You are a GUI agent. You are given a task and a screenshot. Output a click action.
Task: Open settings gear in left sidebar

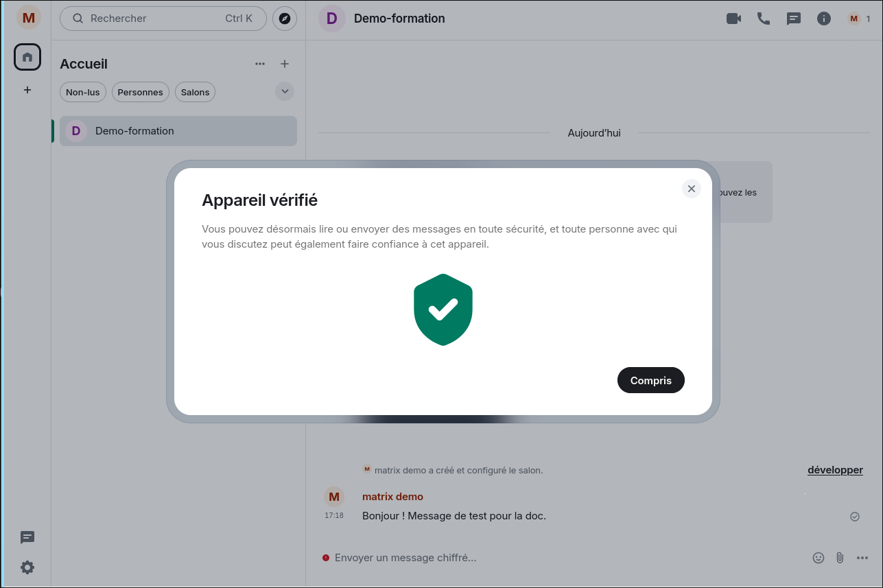pos(27,567)
